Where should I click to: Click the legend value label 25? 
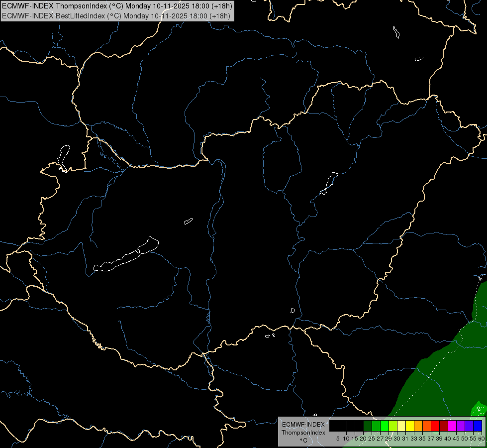coord(372,439)
